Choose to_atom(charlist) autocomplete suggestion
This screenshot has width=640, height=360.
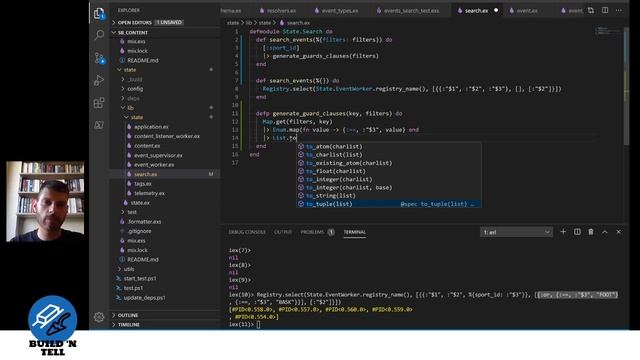coord(389,147)
